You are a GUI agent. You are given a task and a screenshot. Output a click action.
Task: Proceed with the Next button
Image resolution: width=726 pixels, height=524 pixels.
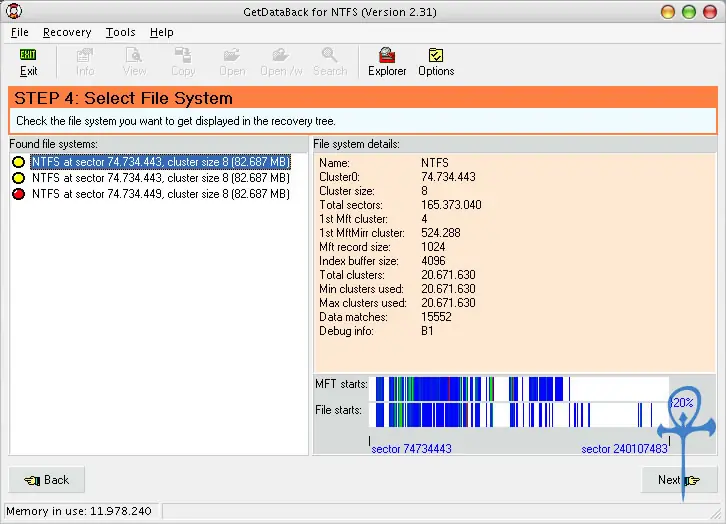click(679, 480)
